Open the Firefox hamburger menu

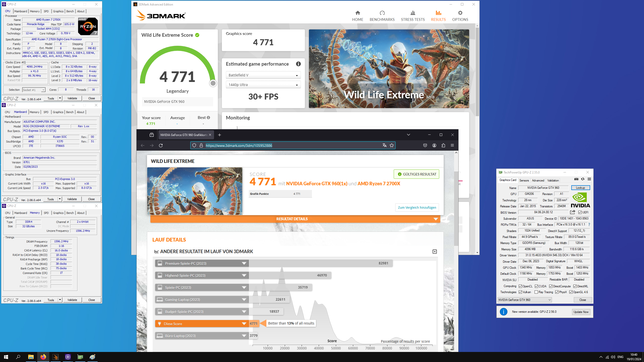(x=452, y=145)
